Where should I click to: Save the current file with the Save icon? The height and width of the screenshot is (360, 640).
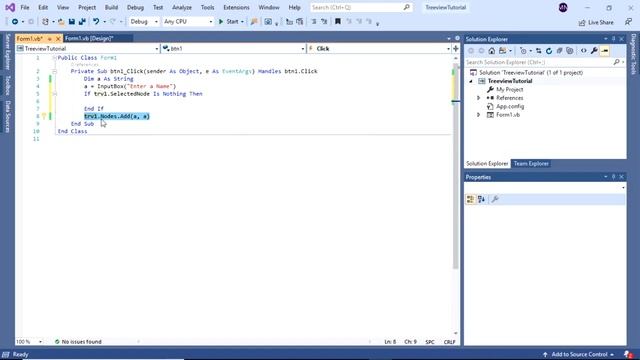point(72,22)
